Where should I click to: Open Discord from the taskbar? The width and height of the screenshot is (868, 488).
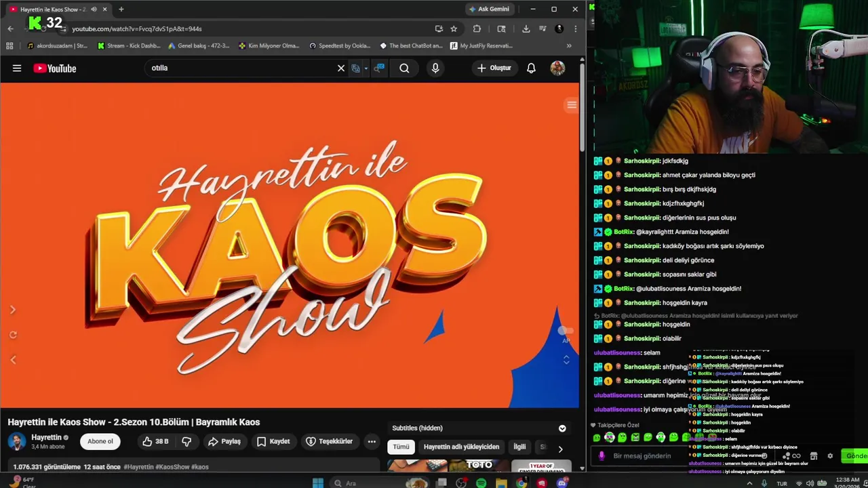[x=561, y=483]
